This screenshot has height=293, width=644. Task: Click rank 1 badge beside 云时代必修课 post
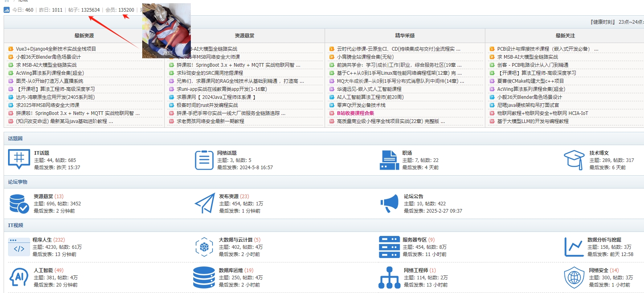(x=332, y=49)
